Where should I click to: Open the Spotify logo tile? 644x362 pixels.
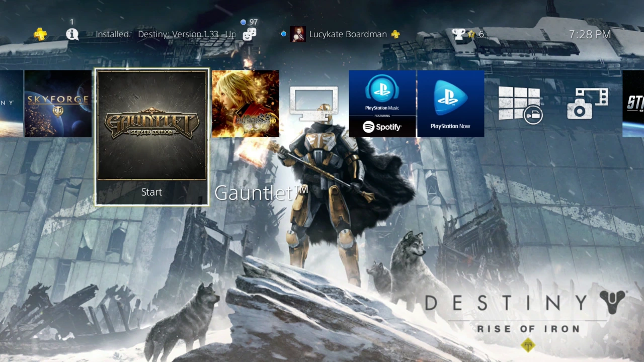coord(382,127)
